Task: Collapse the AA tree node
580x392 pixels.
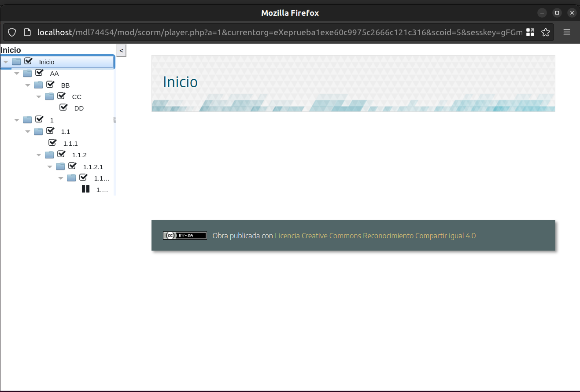Action: (17, 74)
